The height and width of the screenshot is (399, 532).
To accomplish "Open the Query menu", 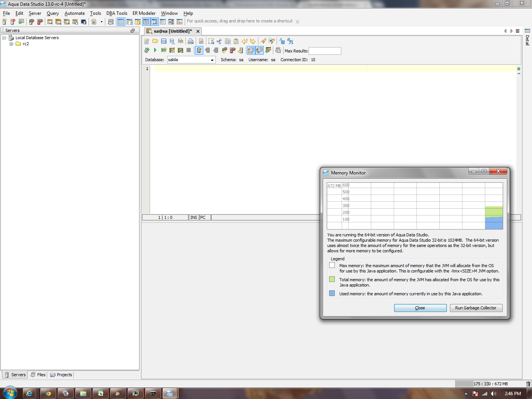I will click(x=53, y=13).
